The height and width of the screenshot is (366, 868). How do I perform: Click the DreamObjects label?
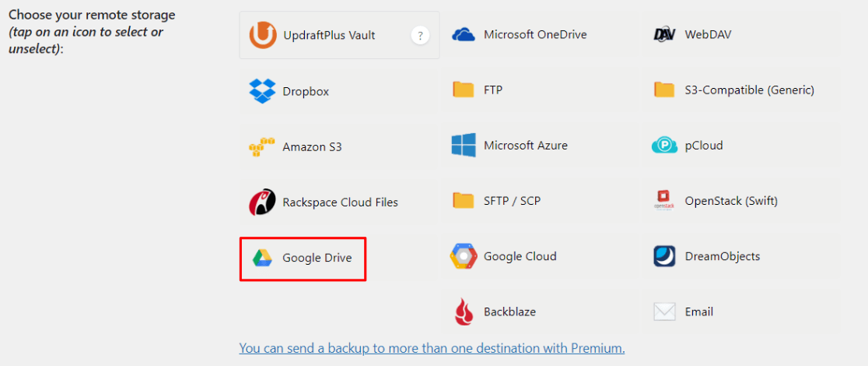click(x=723, y=256)
